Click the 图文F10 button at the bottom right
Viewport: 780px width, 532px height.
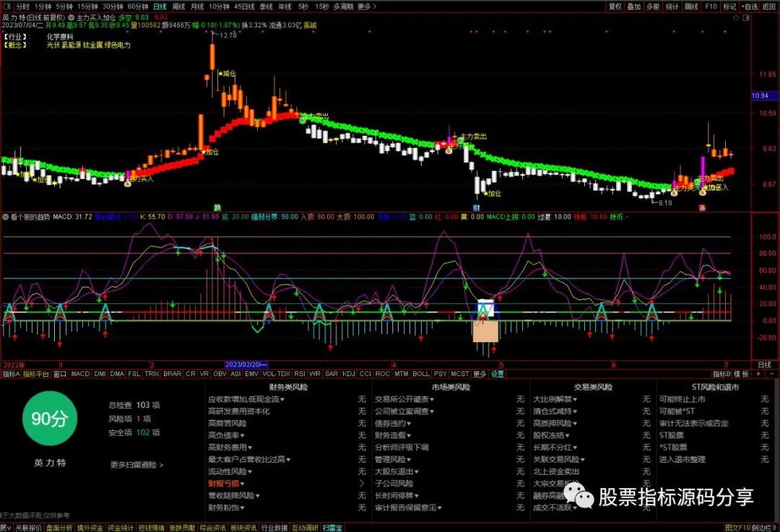tap(737, 528)
